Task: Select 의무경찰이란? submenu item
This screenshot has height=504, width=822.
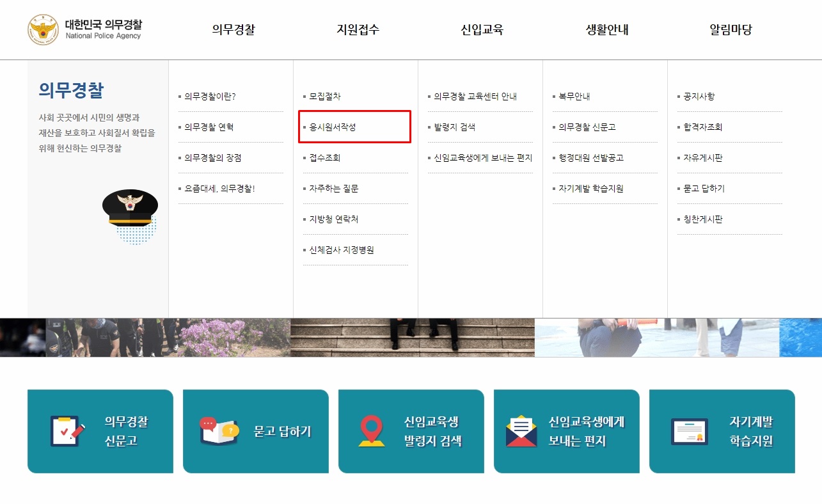Action: tap(210, 97)
